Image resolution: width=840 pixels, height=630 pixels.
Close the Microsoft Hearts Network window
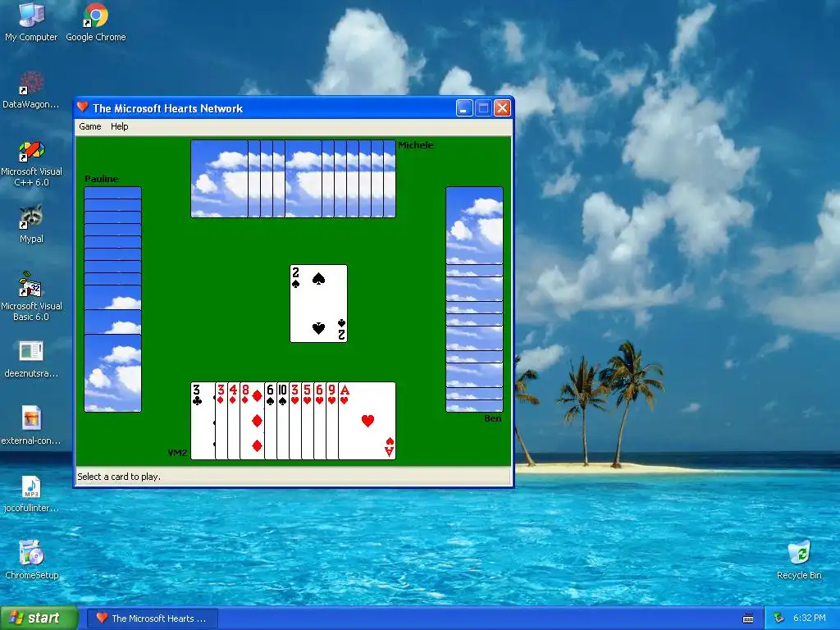[502, 108]
